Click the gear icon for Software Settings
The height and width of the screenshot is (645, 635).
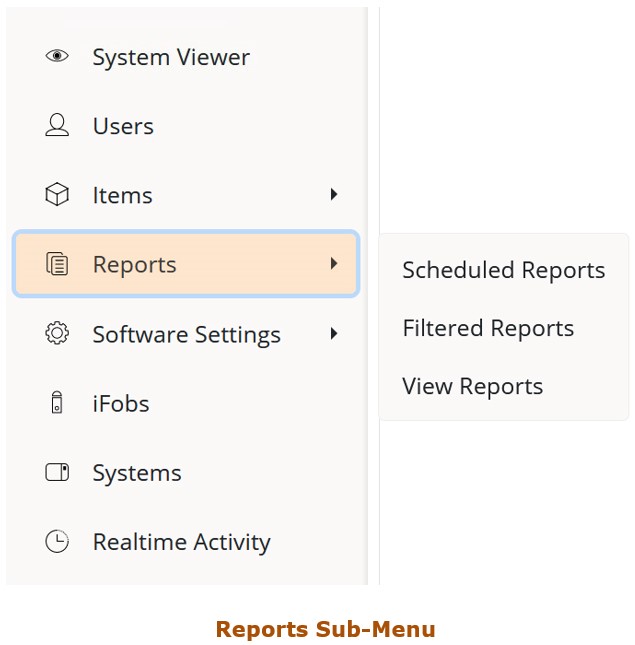57,334
